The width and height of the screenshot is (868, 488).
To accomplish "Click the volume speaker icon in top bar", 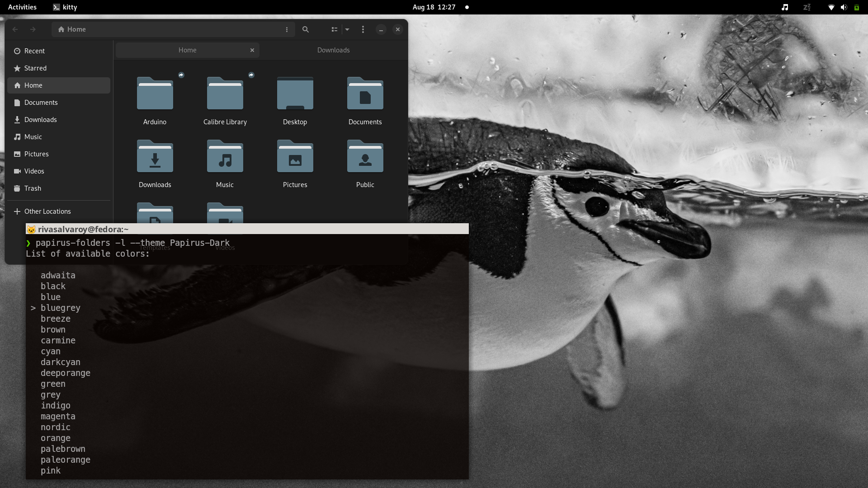I will coord(844,7).
